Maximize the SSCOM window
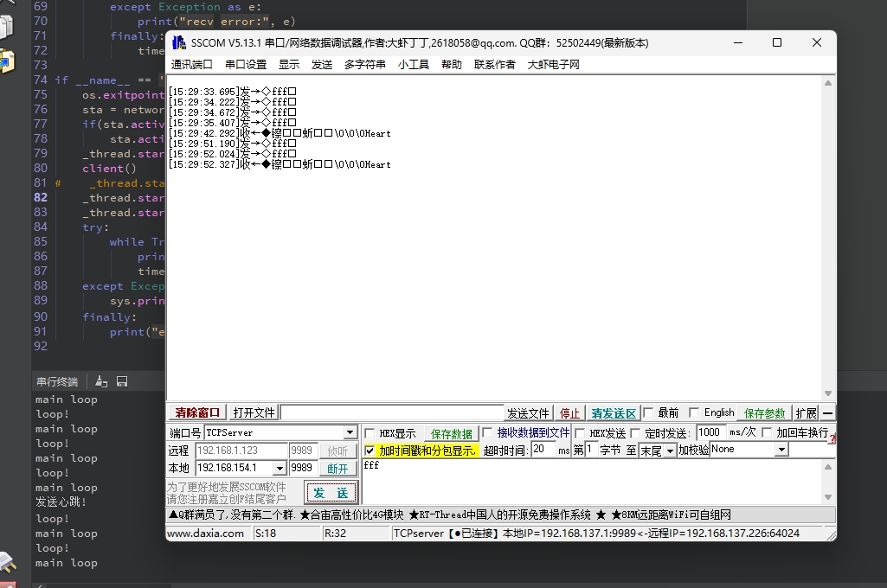Screen dimensions: 887x588 click(x=776, y=42)
